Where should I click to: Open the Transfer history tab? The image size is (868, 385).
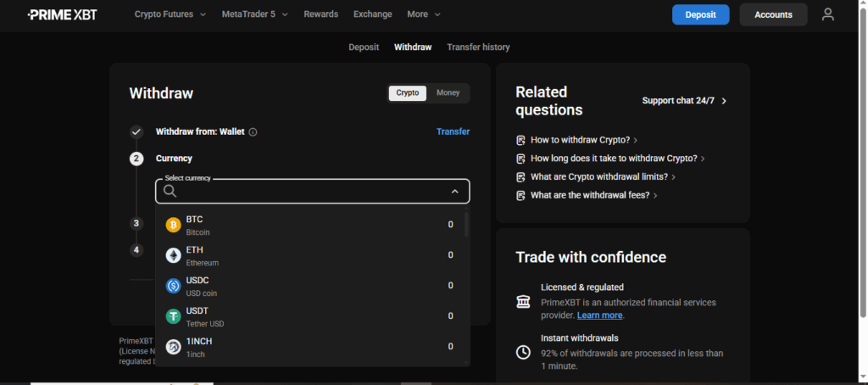tap(478, 47)
